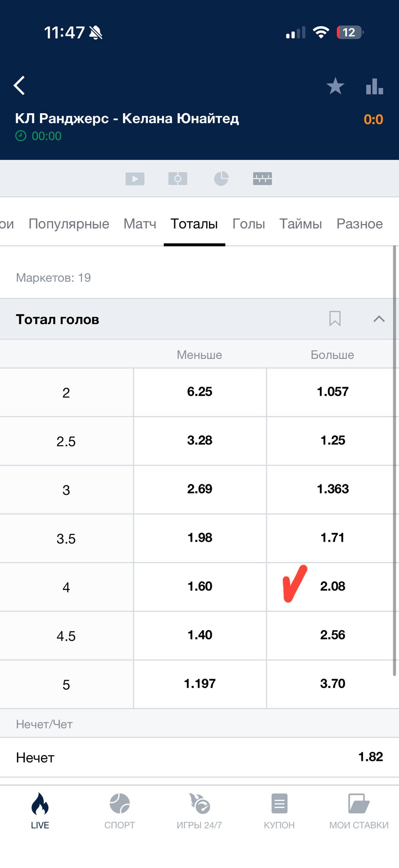Open the КУПОН bet slip

[x=279, y=810]
